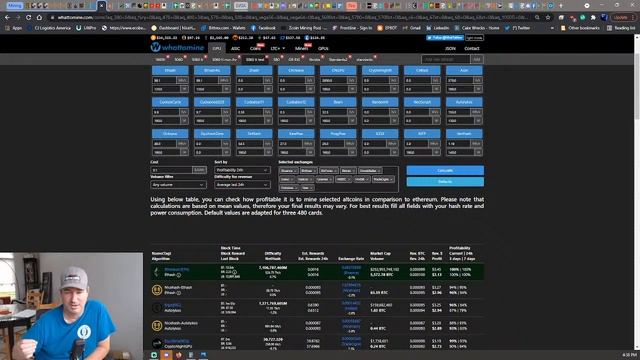Open the Gmail bookmark
The height and width of the screenshot is (360, 640).
(411, 28)
